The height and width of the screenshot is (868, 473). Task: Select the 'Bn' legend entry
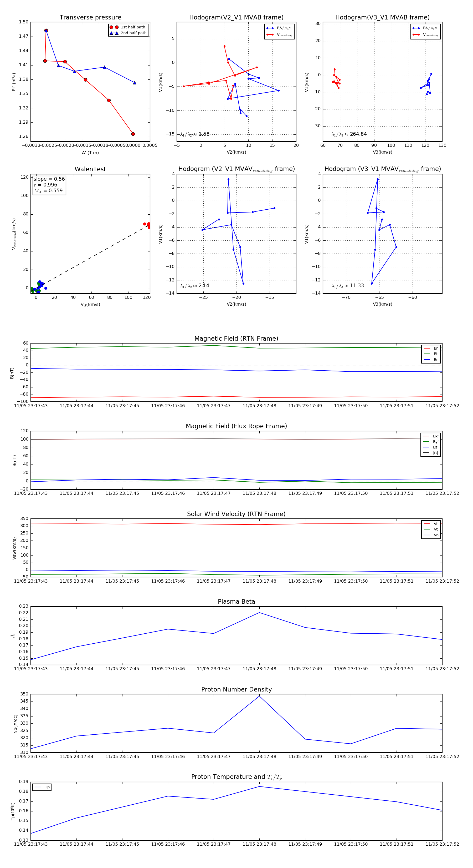(x=431, y=360)
